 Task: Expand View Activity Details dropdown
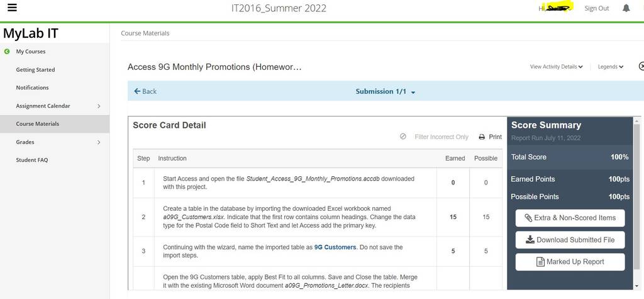[556, 67]
